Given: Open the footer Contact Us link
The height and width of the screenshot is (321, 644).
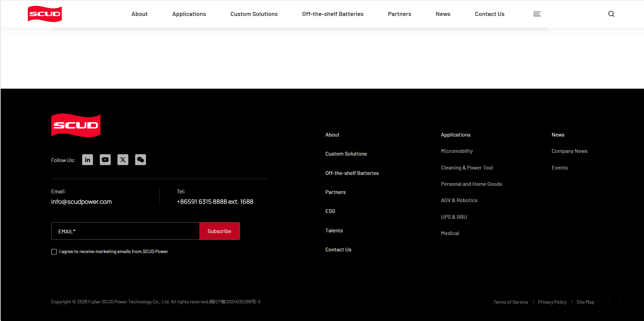Looking at the screenshot, I should 338,250.
